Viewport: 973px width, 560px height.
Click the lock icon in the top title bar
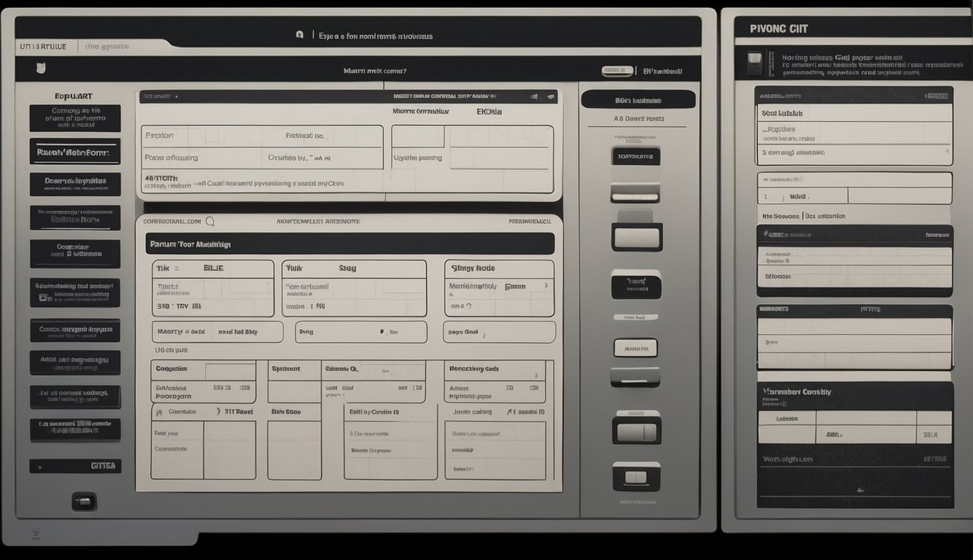coord(300,35)
